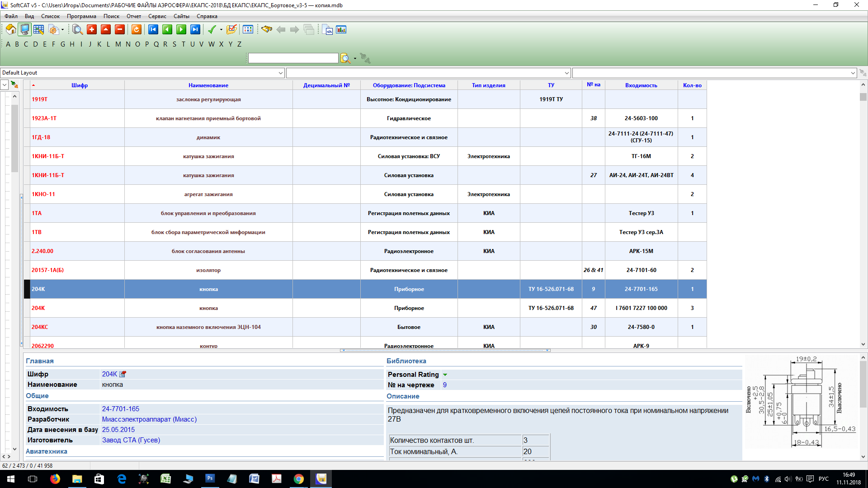Run the database search magnifier icon
This screenshot has width=868, height=488.
tap(345, 58)
